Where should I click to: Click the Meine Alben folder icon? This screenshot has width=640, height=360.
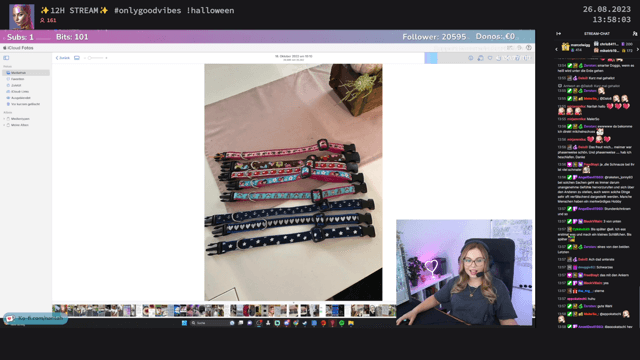[x=8, y=125]
